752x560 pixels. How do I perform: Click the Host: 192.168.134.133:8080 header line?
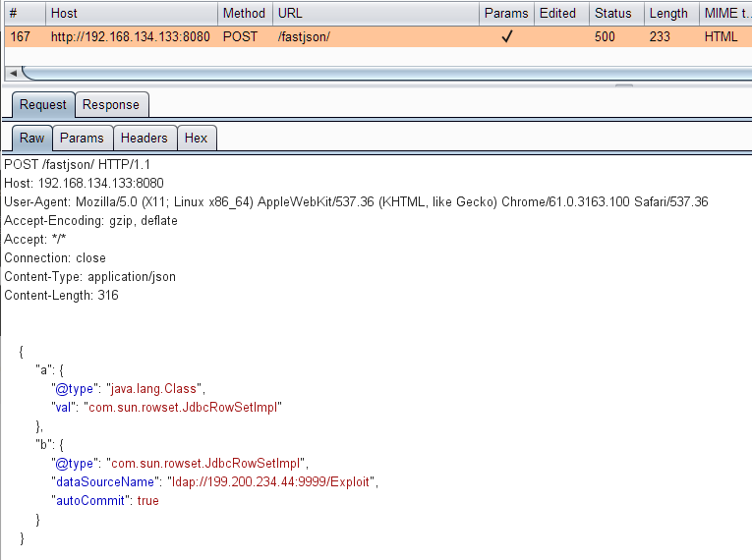tap(84, 183)
